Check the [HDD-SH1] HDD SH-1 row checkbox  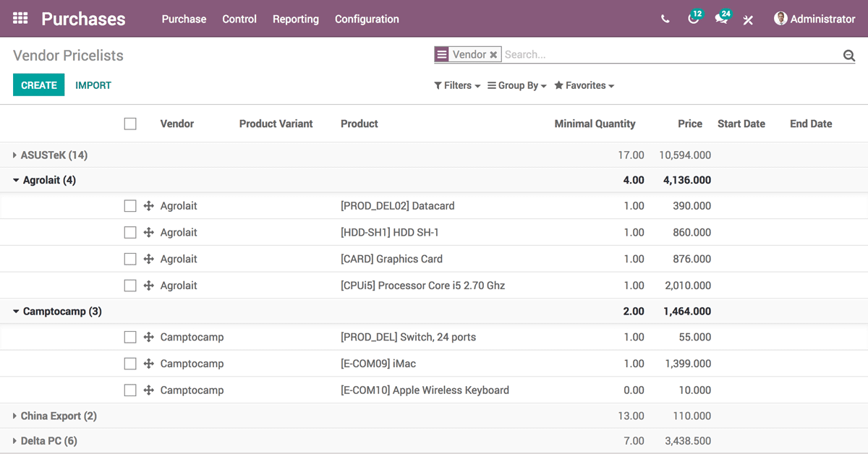pos(130,232)
